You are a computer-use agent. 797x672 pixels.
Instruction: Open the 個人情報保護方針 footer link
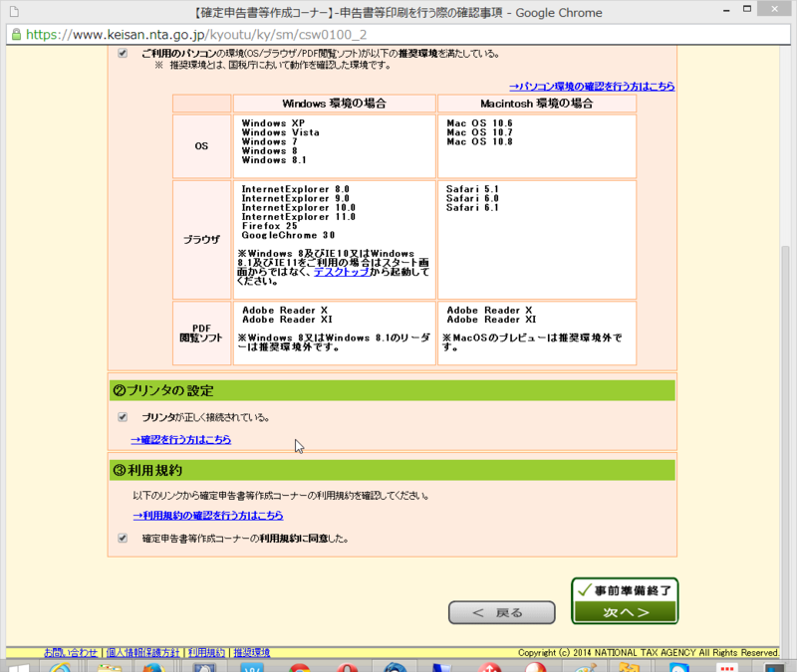coord(142,652)
